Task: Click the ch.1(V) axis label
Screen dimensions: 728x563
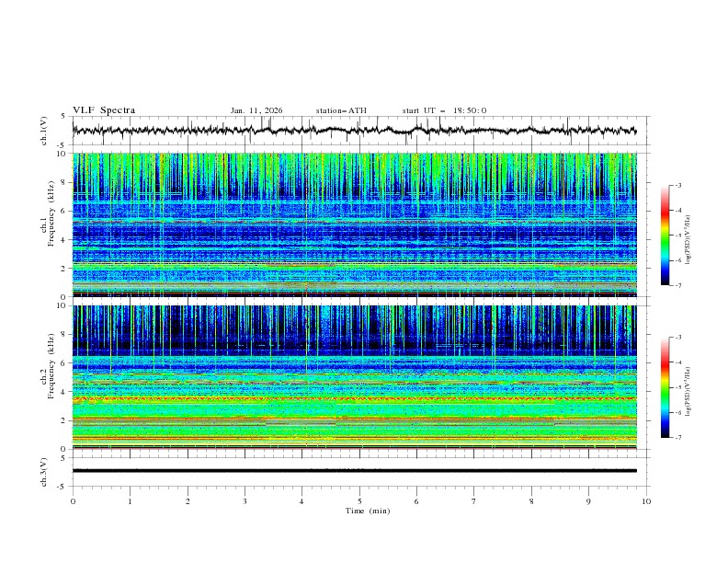Action: 44,131
